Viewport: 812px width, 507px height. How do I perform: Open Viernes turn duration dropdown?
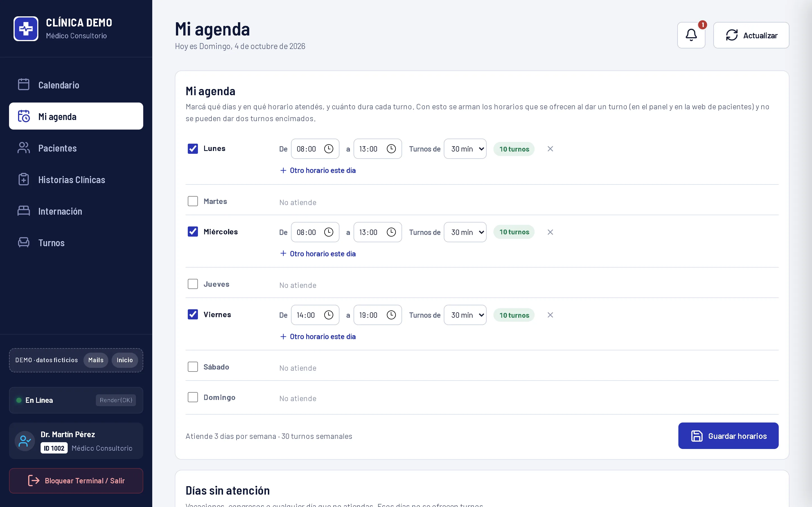[465, 315]
